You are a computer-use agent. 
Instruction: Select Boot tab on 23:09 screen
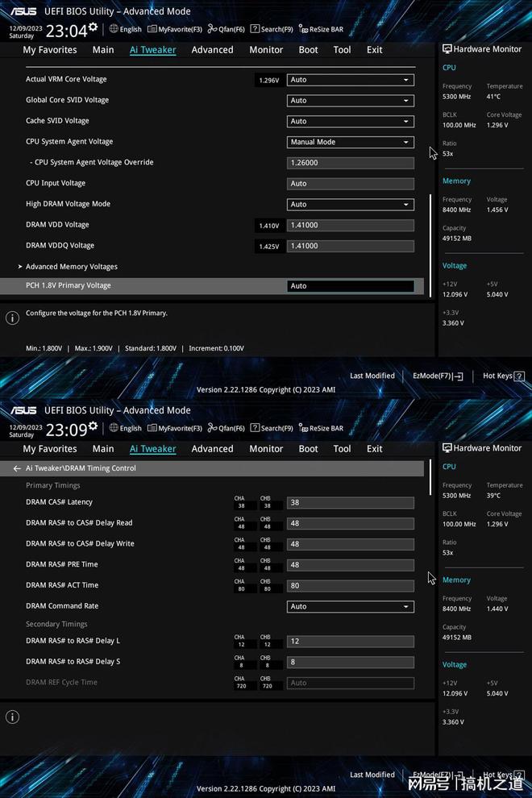[x=308, y=449]
